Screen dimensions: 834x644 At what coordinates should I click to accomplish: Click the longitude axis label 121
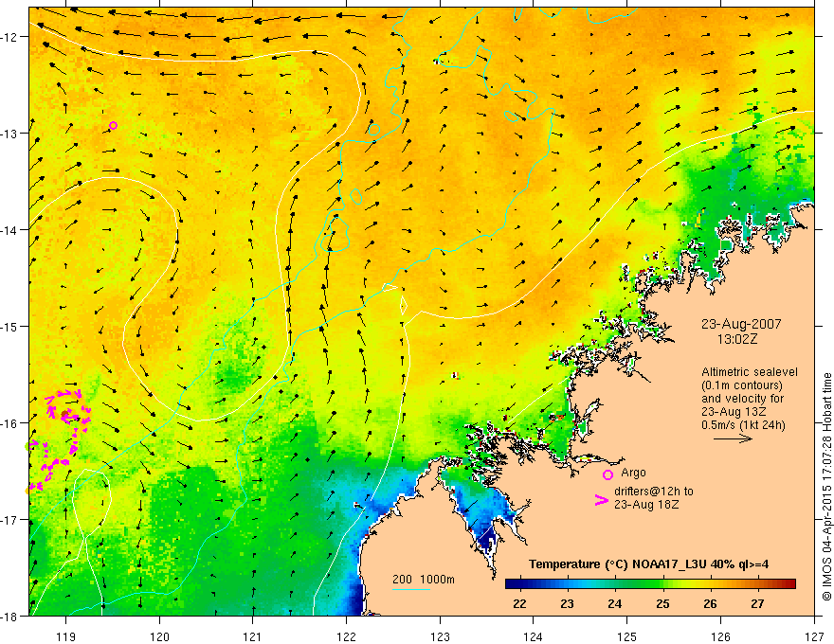[x=253, y=636]
